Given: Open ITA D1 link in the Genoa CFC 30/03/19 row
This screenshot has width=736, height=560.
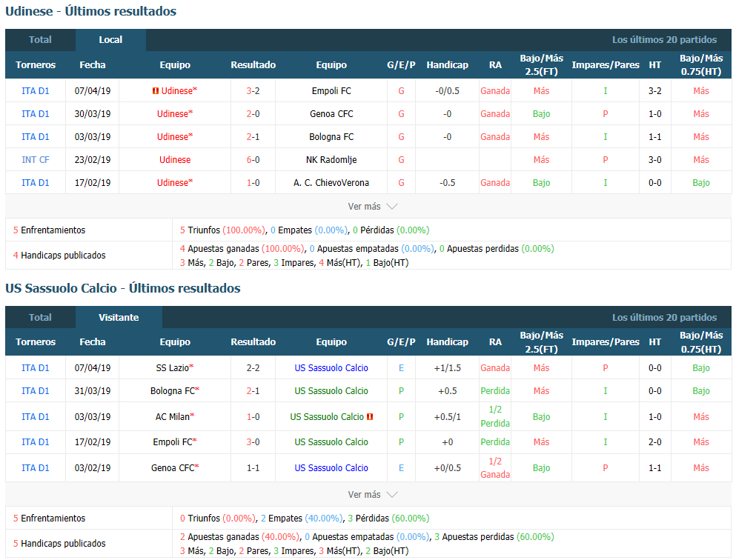Looking at the screenshot, I should [x=35, y=114].
